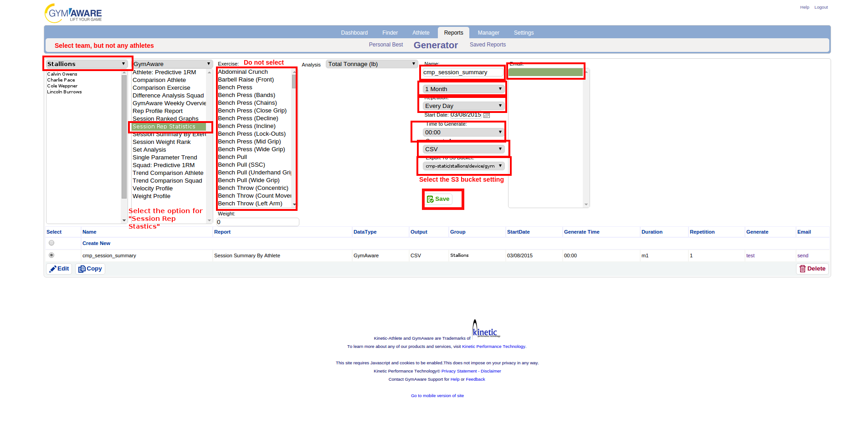868x434 pixels.
Task: Click the send email link
Action: [802, 256]
